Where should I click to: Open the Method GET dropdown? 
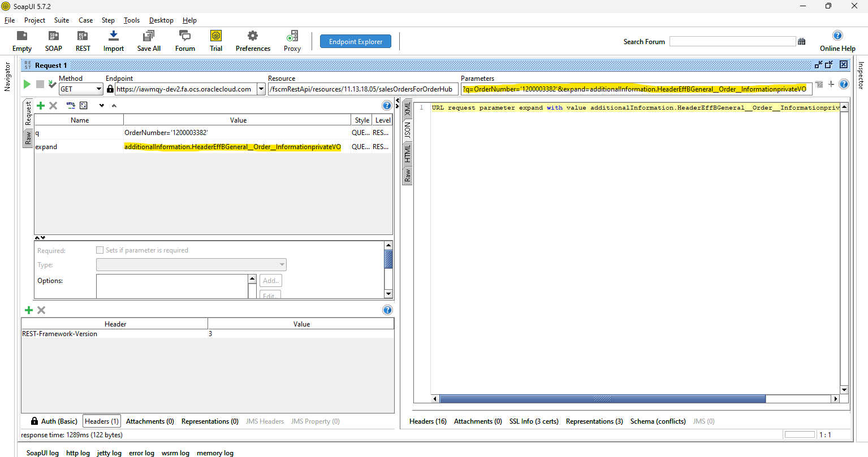click(x=81, y=89)
